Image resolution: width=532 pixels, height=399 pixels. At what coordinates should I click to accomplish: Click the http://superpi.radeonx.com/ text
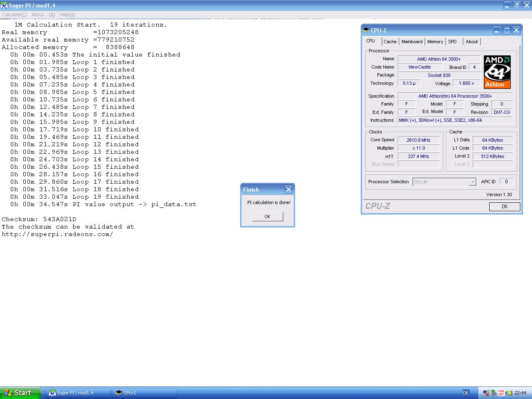(x=57, y=234)
